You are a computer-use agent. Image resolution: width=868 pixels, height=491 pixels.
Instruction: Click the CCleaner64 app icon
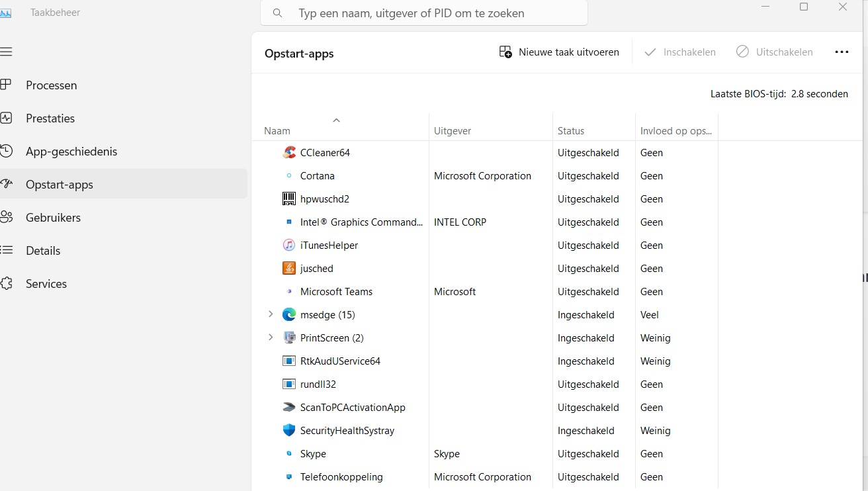[x=289, y=153]
